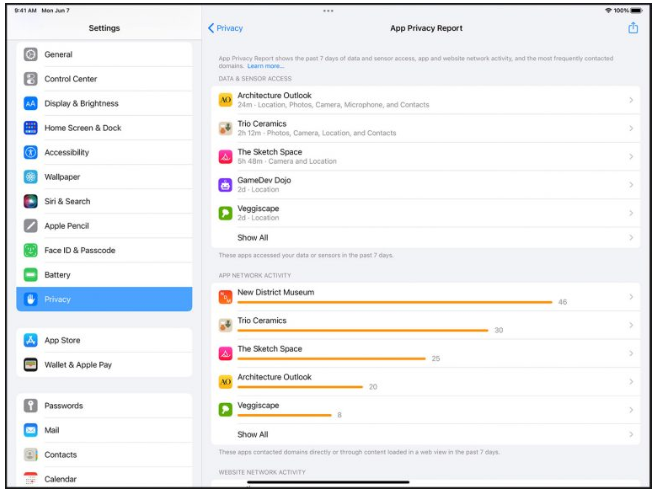Tap The Sketch Space activity count 25
656x493 pixels.
pyautogui.click(x=436, y=359)
